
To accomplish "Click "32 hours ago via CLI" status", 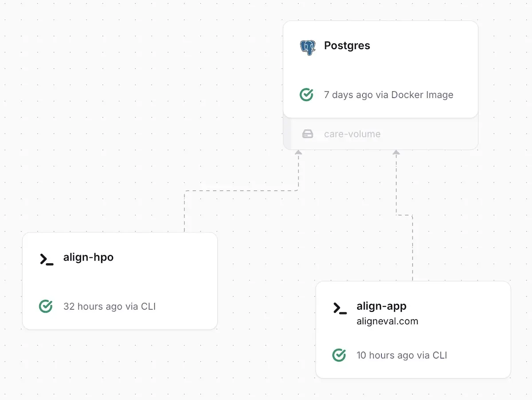I will [x=109, y=307].
